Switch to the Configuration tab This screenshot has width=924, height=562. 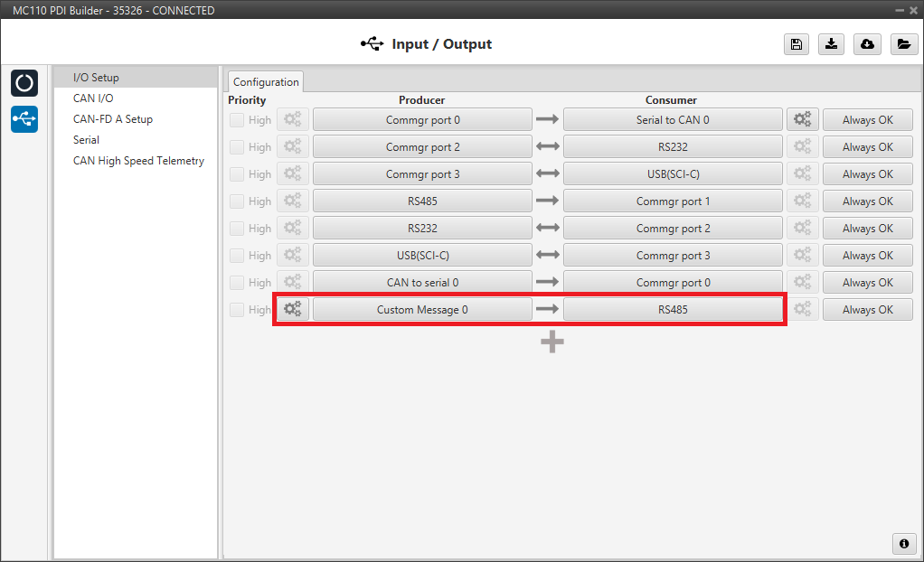[x=266, y=82]
